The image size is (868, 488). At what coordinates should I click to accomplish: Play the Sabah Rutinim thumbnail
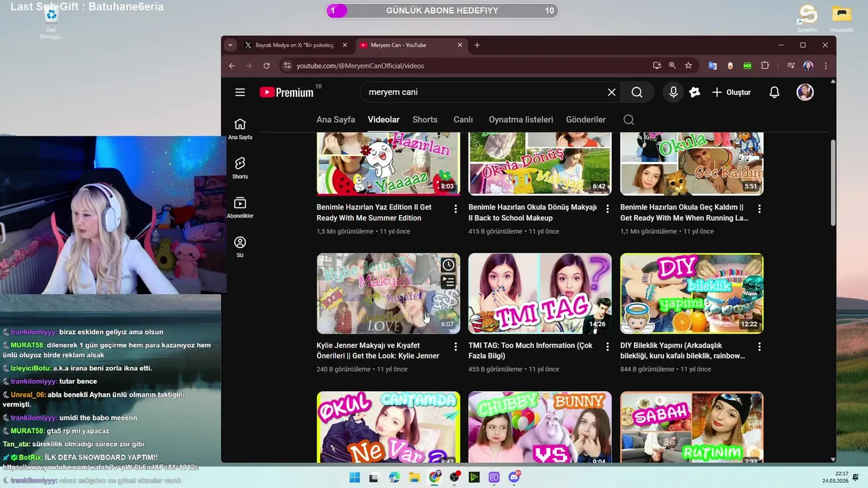(x=692, y=428)
